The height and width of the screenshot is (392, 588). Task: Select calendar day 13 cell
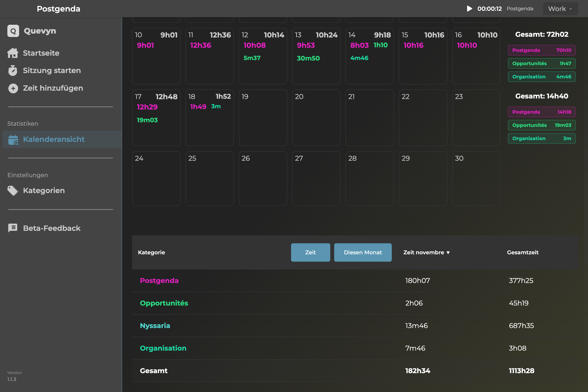pyautogui.click(x=316, y=56)
